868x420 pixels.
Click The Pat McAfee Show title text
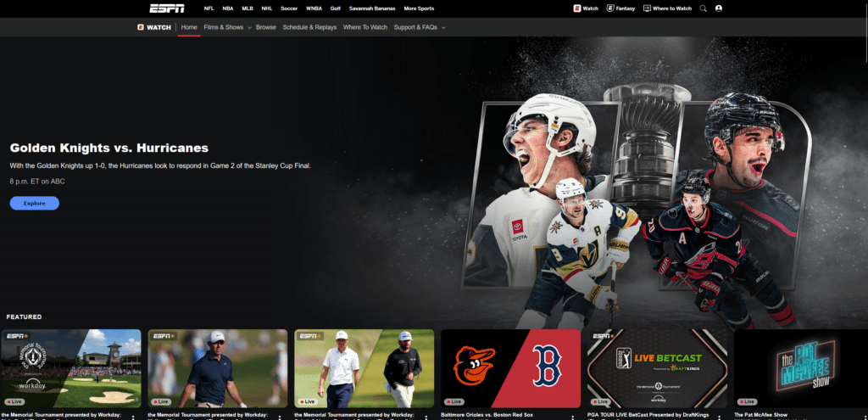click(760, 414)
